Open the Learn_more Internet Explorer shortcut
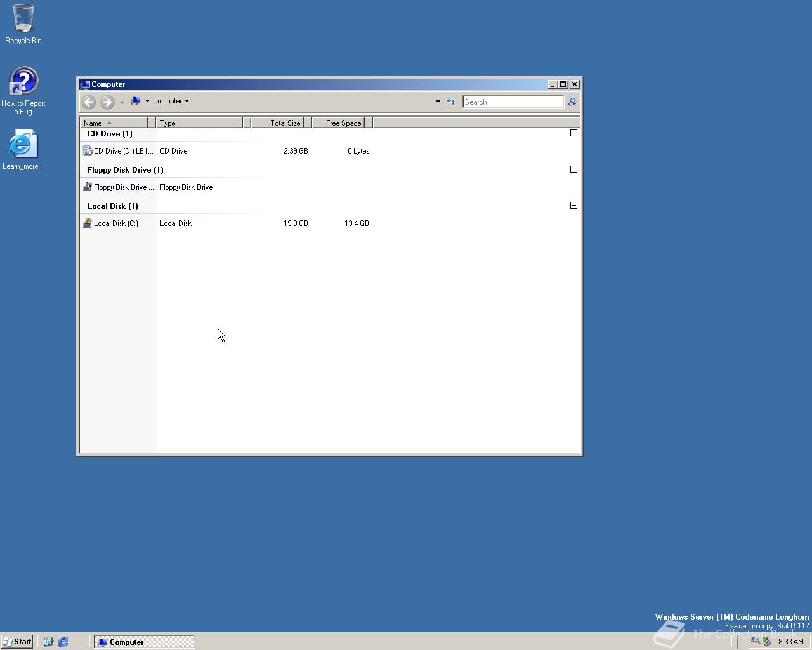 pos(23,150)
